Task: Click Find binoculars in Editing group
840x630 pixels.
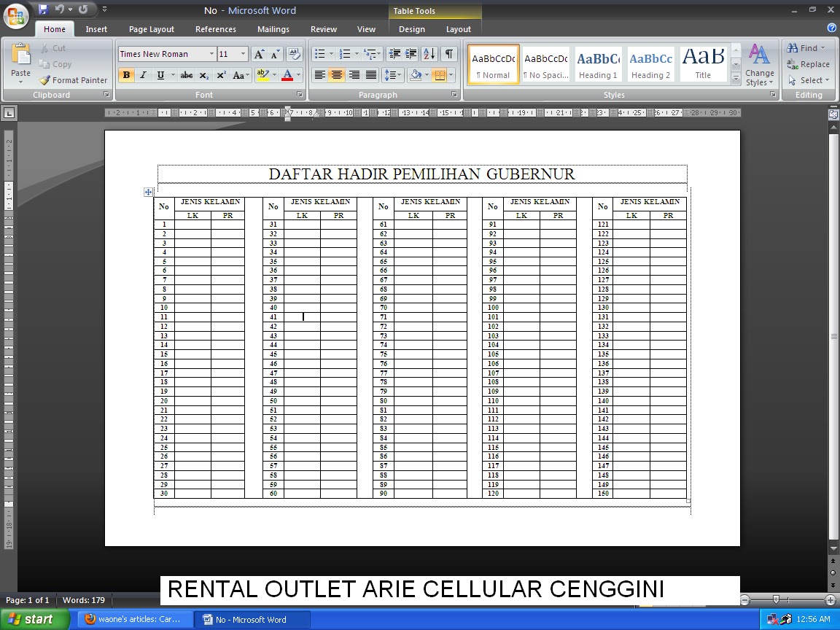Action: tap(806, 48)
